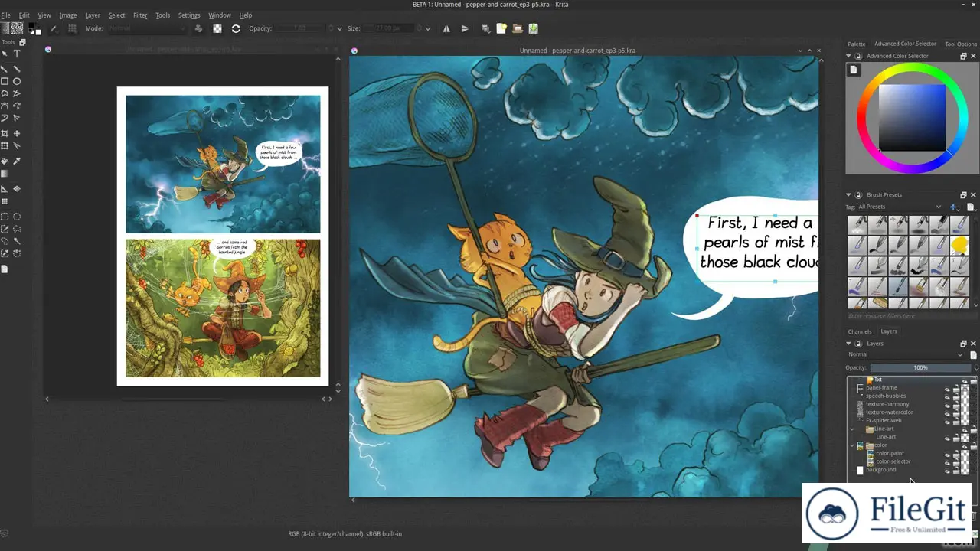Switch to the Channels tab

point(859,331)
